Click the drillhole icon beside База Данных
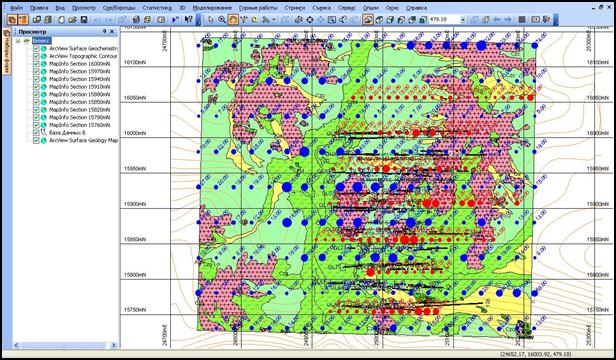Viewport: 616px width, 360px height. 44,133
